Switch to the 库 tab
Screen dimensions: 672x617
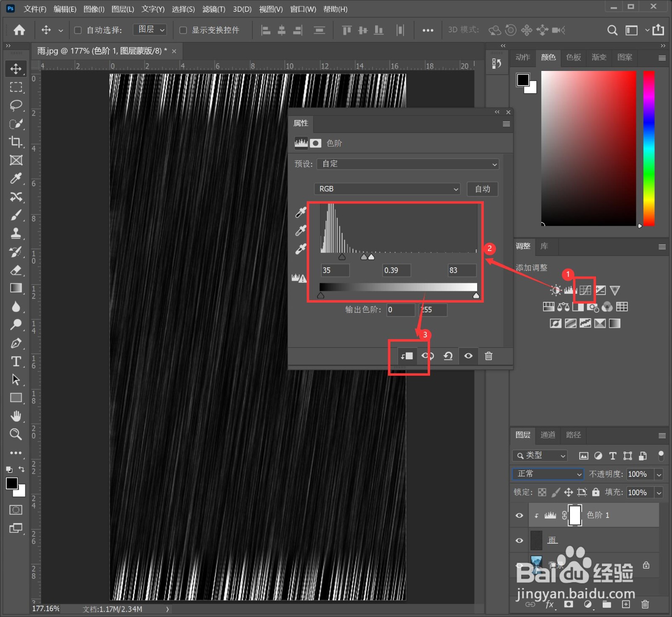click(544, 246)
